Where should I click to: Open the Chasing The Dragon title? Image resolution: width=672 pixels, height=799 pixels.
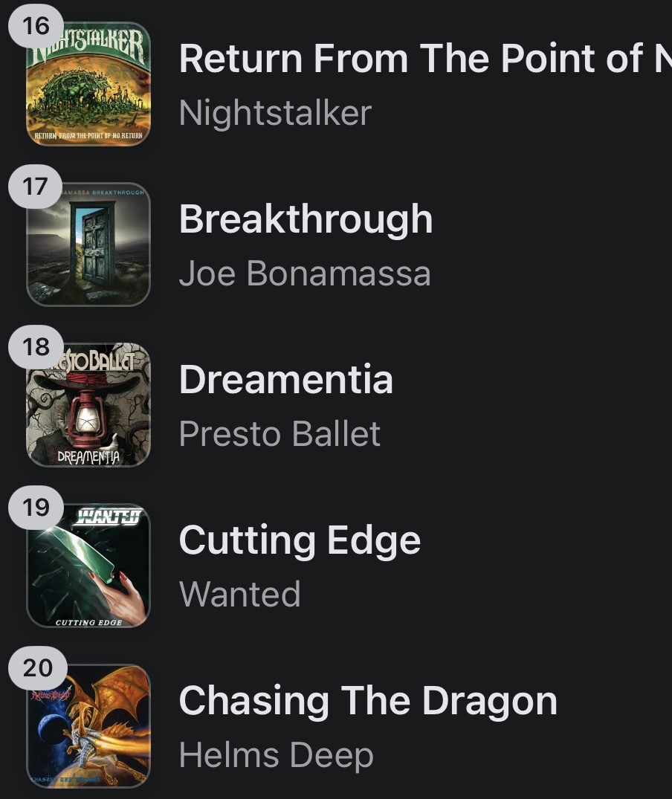pyautogui.click(x=368, y=700)
